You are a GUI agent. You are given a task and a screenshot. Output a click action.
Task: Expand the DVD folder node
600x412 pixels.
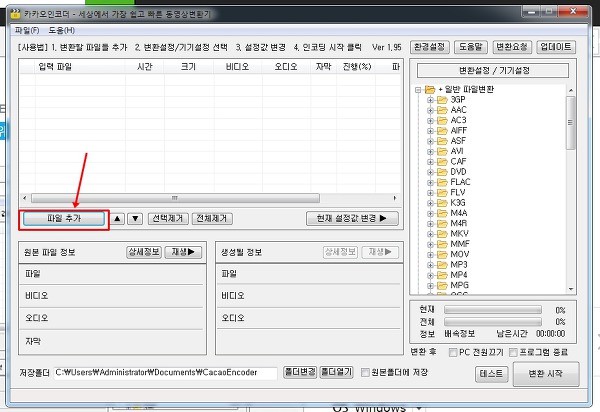430,173
